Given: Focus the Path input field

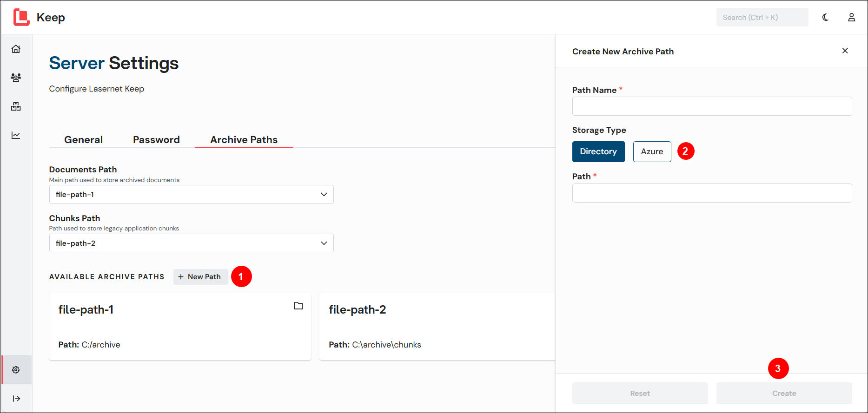Looking at the screenshot, I should tap(712, 193).
